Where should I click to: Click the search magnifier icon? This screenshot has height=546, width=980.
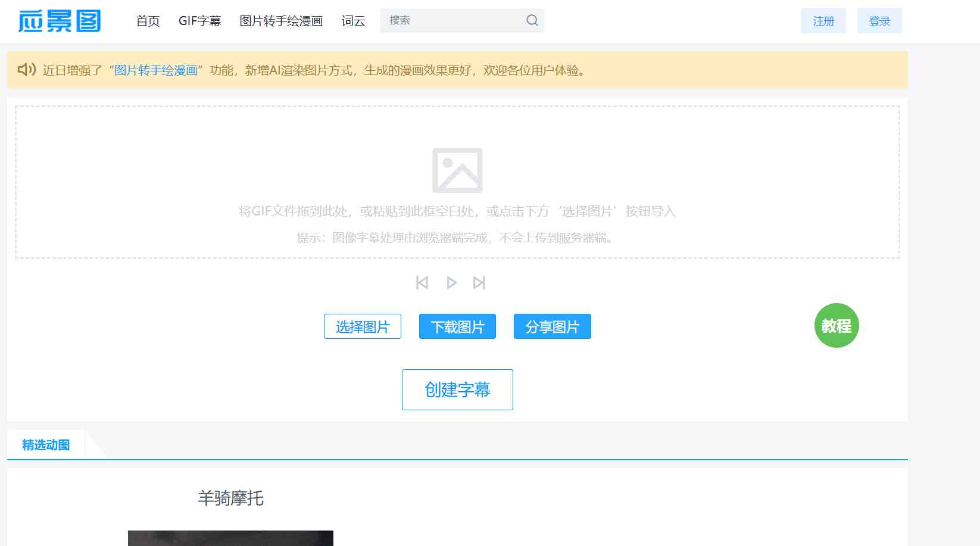click(x=530, y=20)
